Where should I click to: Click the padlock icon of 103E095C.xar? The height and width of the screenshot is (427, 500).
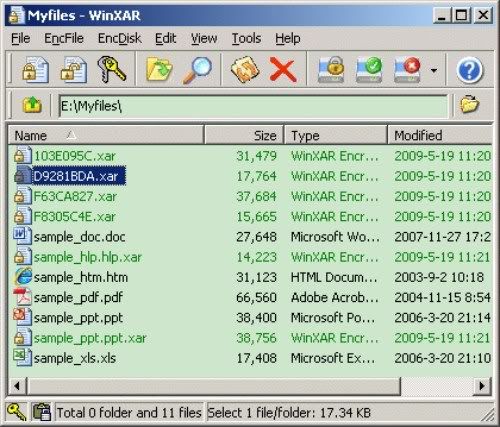point(22,155)
